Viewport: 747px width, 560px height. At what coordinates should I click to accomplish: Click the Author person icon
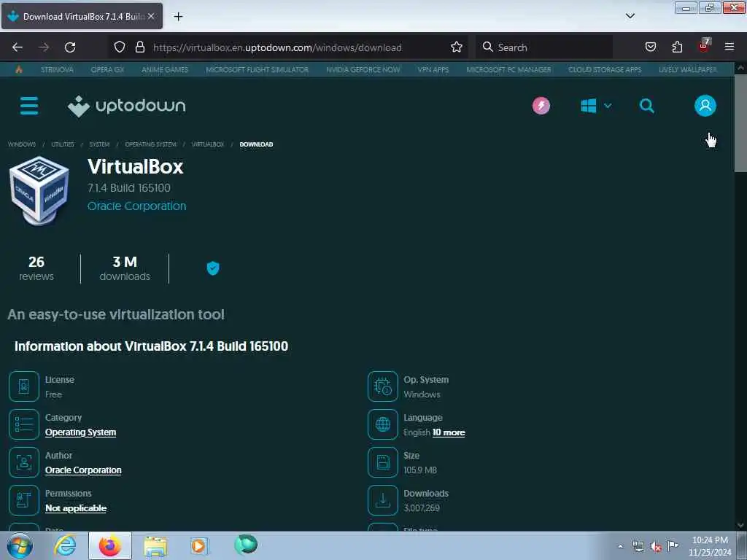tap(24, 462)
